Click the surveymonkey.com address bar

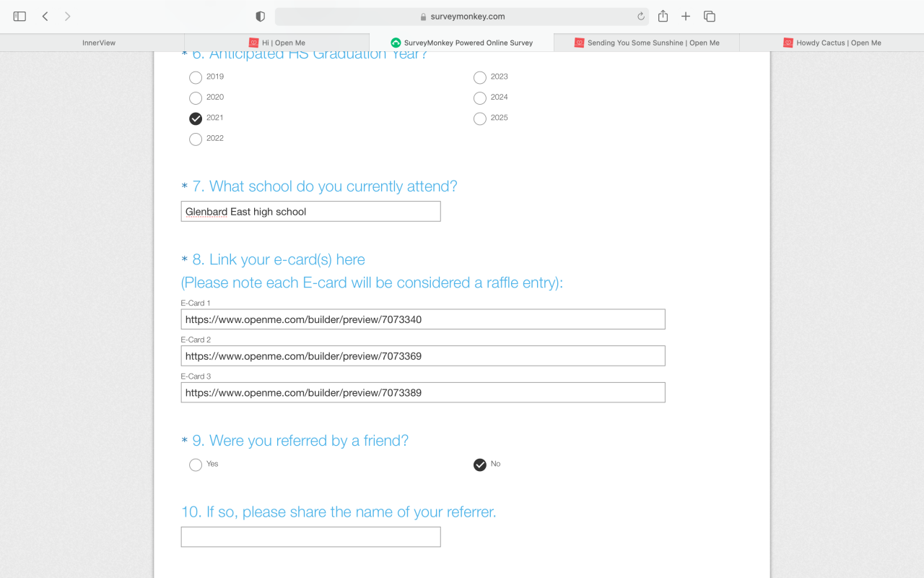[x=462, y=17]
